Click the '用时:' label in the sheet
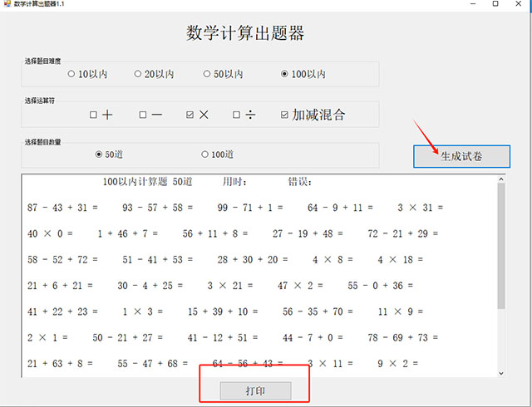 click(x=234, y=182)
